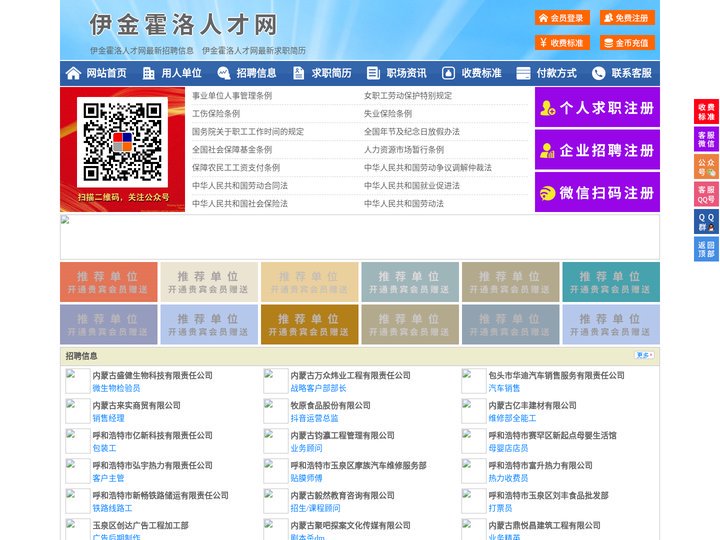Click the 抖音运营总监 job link
The width and height of the screenshot is (720, 540).
315,418
